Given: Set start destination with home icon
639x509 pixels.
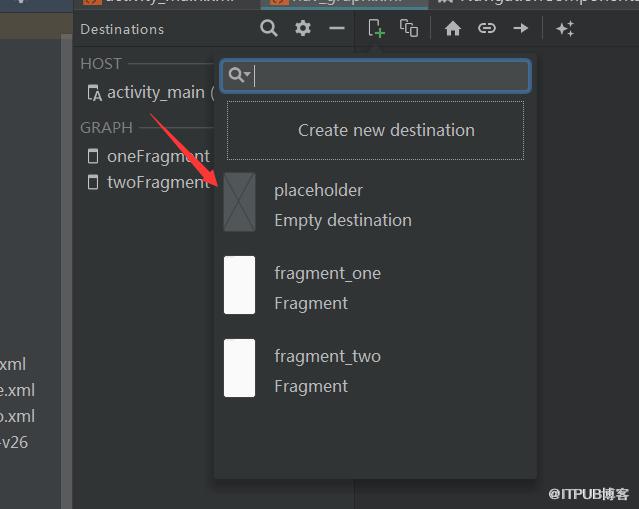Looking at the screenshot, I should click(x=453, y=29).
